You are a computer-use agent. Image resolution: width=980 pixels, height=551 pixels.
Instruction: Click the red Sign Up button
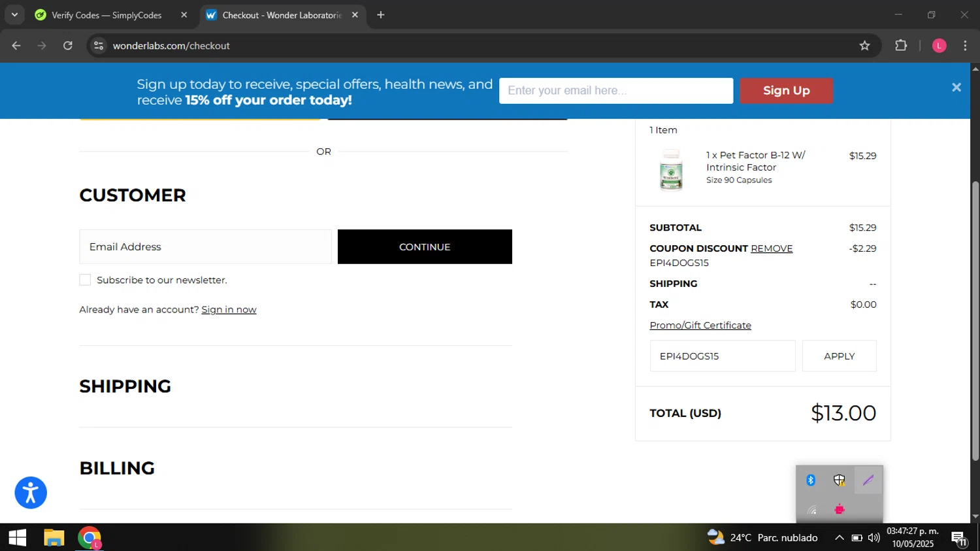(x=786, y=91)
